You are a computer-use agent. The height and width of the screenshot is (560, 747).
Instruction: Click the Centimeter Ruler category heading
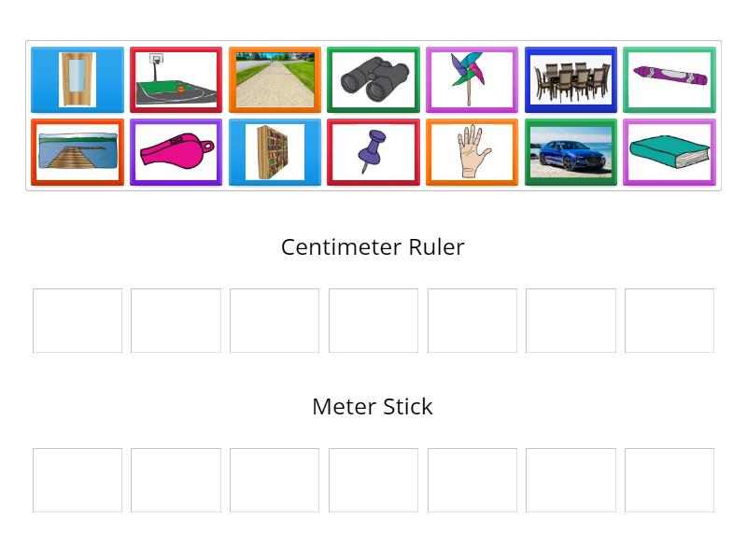coord(373,247)
